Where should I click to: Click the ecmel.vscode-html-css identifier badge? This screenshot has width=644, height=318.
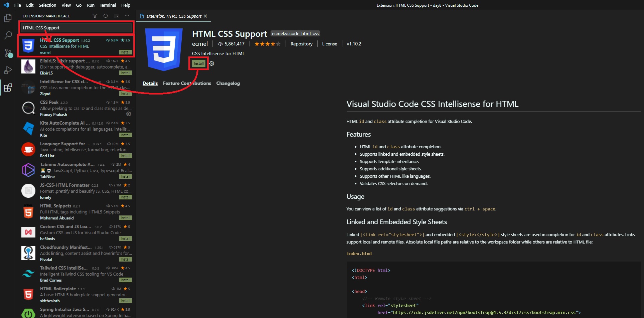[x=295, y=33]
